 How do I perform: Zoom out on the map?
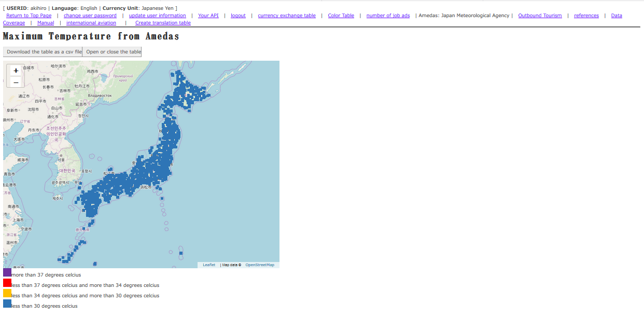pos(16,82)
